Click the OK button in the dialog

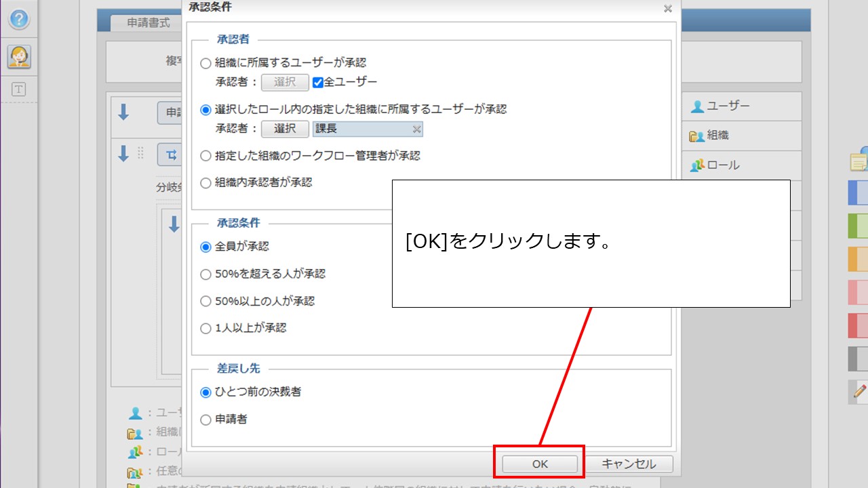(539, 464)
